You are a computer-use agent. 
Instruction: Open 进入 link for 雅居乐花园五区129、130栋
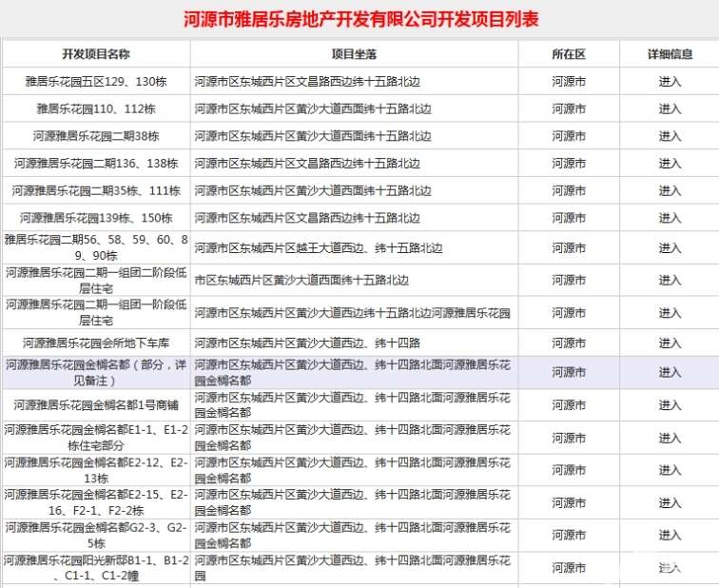click(670, 82)
